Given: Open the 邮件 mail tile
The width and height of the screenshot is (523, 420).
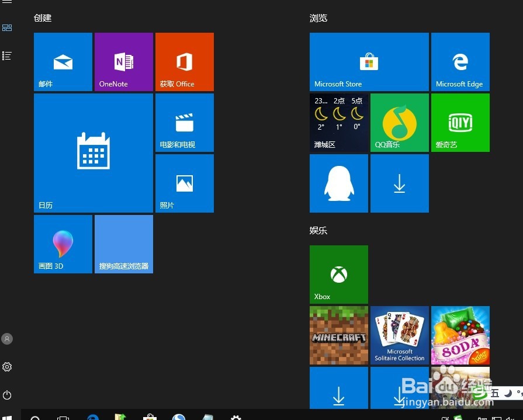Looking at the screenshot, I should [63, 62].
